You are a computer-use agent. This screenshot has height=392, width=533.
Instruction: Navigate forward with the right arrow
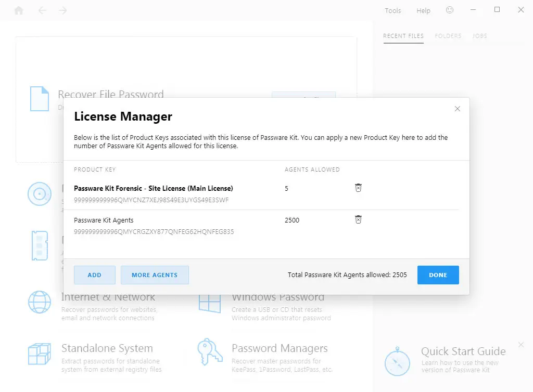tap(62, 10)
